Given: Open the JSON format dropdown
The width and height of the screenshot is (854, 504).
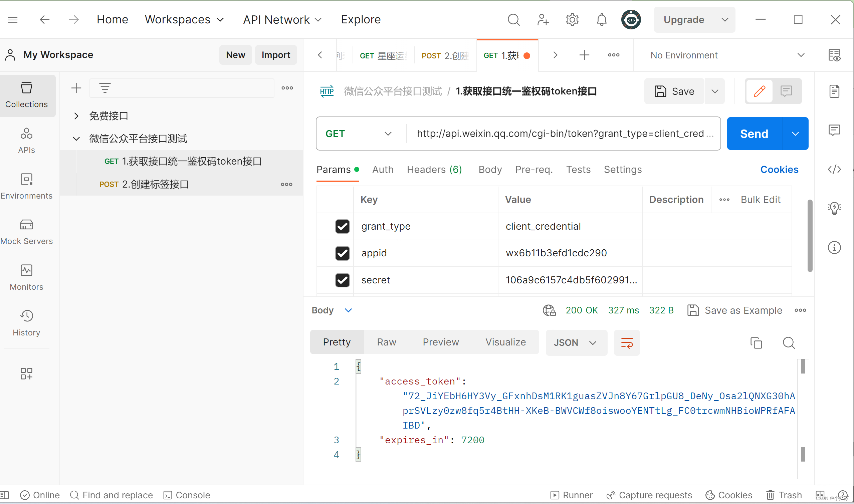Looking at the screenshot, I should (x=576, y=343).
